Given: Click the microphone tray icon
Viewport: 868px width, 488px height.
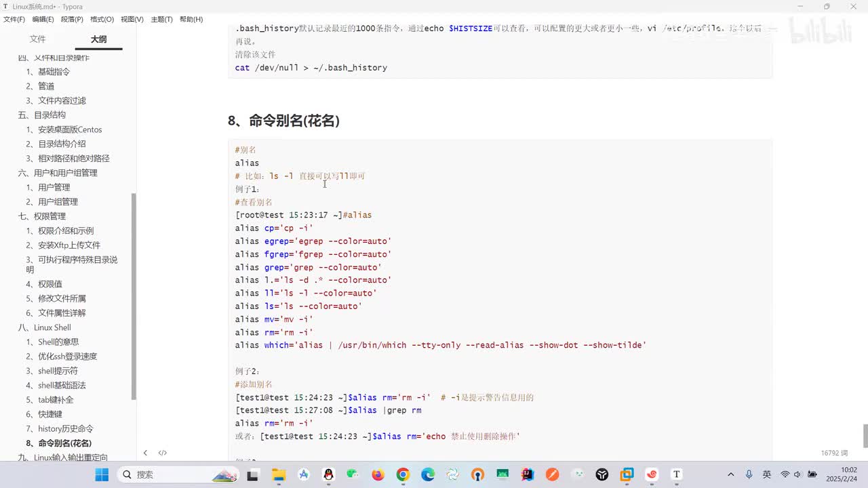Looking at the screenshot, I should (749, 474).
